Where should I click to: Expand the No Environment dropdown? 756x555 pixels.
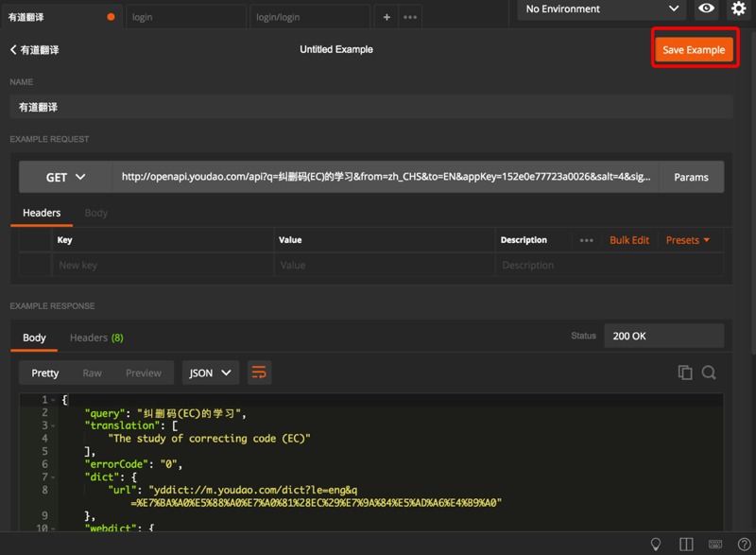602,9
